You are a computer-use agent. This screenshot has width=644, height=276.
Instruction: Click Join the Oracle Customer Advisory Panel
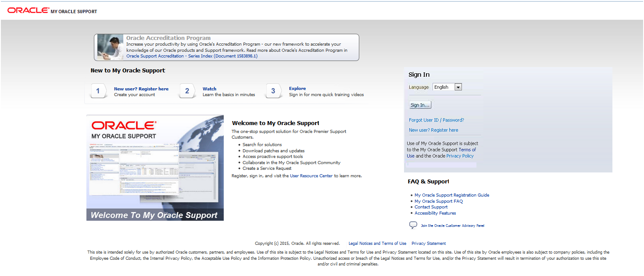click(x=453, y=226)
